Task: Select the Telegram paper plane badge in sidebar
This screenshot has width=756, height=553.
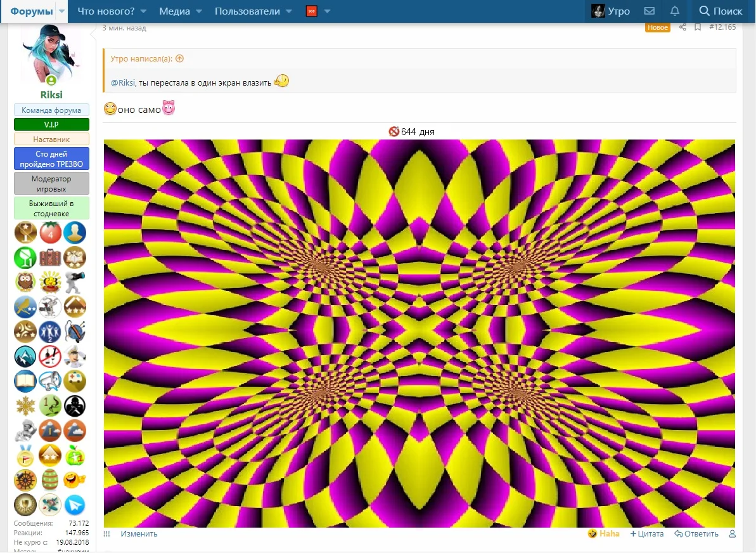Action: 75,505
